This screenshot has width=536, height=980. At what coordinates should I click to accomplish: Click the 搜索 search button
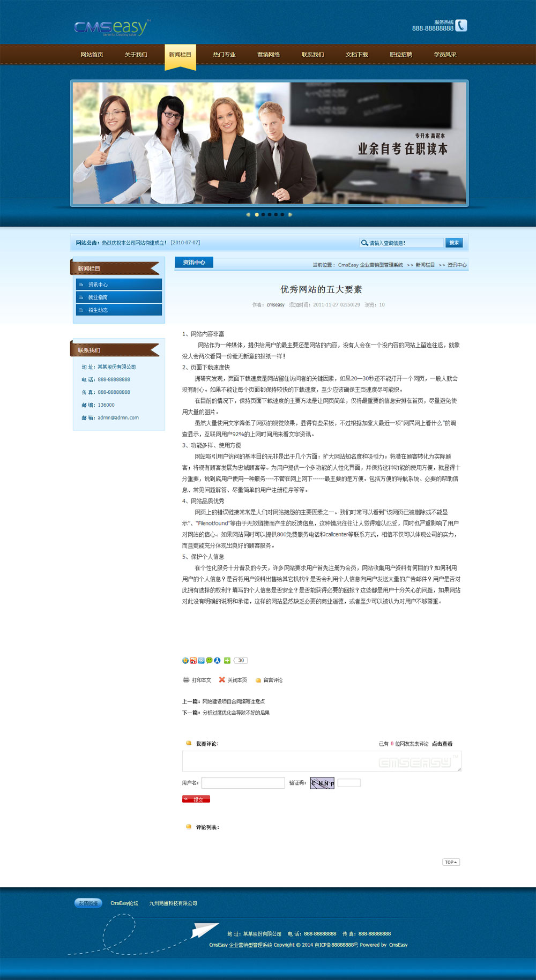click(x=454, y=243)
